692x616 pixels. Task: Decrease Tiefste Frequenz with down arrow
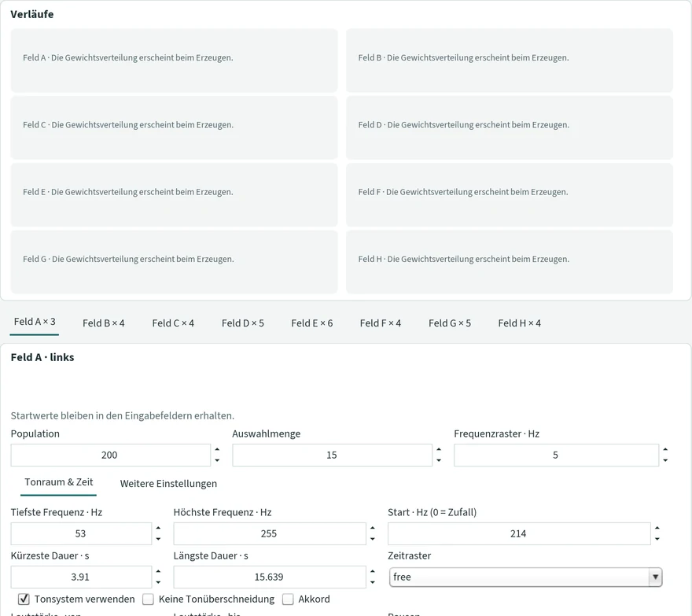[x=158, y=539]
